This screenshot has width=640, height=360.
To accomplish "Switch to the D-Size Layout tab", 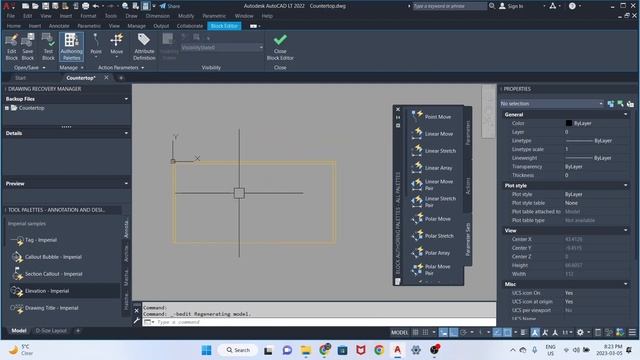I will click(x=51, y=331).
